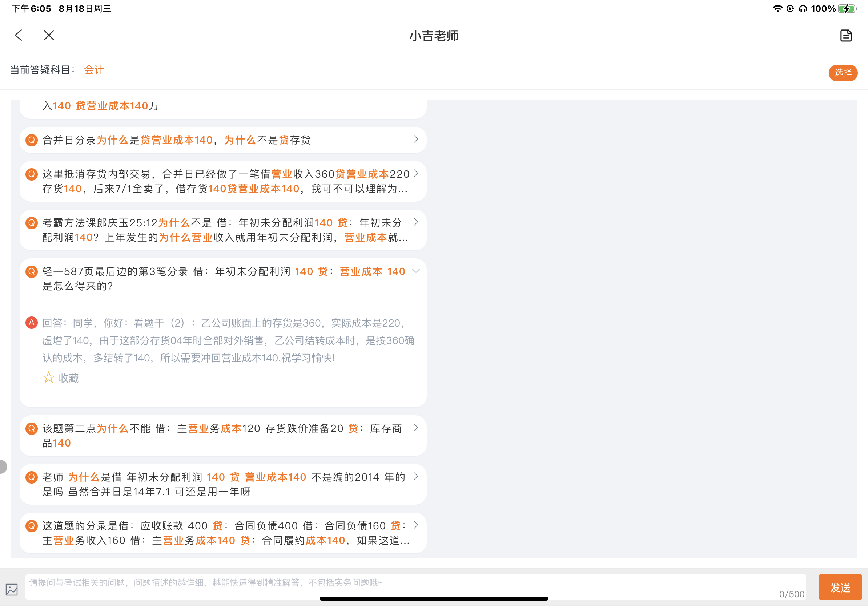The width and height of the screenshot is (868, 606).
Task: Tap the Q icon of 合并日分录 question
Action: coord(31,140)
